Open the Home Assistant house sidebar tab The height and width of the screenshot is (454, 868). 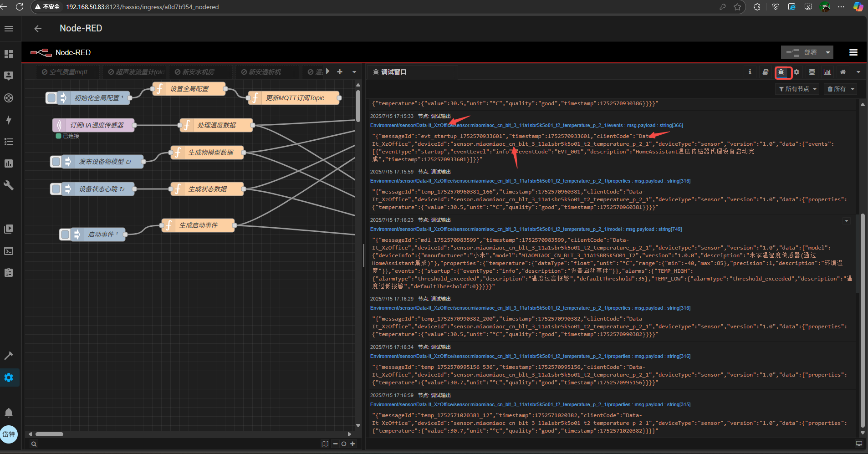click(843, 72)
